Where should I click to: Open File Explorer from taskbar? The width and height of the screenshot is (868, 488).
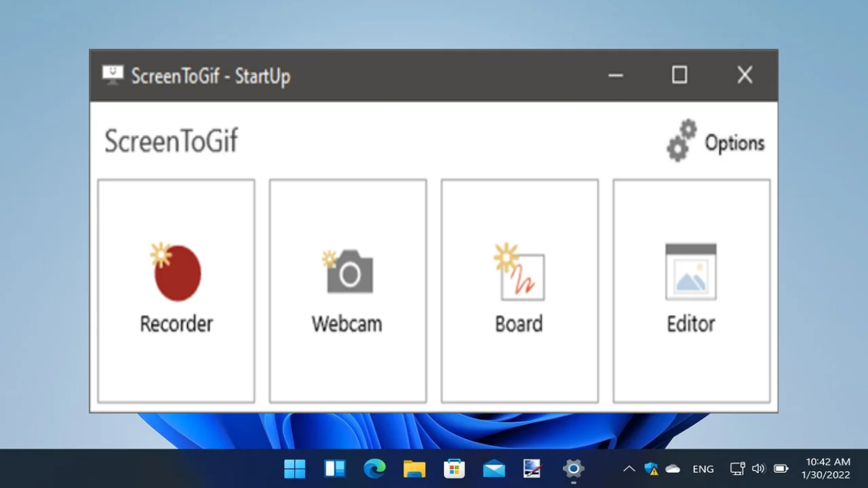click(x=414, y=468)
